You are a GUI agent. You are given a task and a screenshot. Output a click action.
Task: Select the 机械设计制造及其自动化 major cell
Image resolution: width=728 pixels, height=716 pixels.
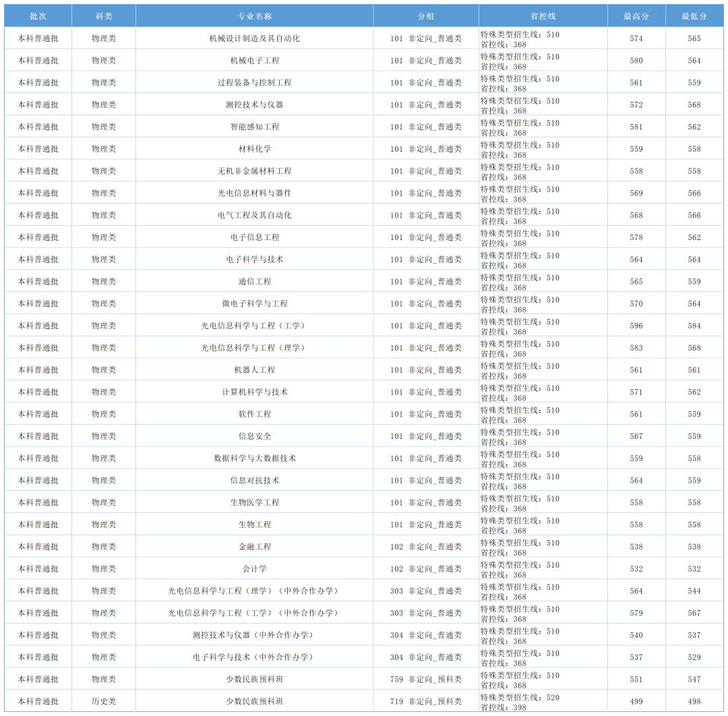coord(254,38)
